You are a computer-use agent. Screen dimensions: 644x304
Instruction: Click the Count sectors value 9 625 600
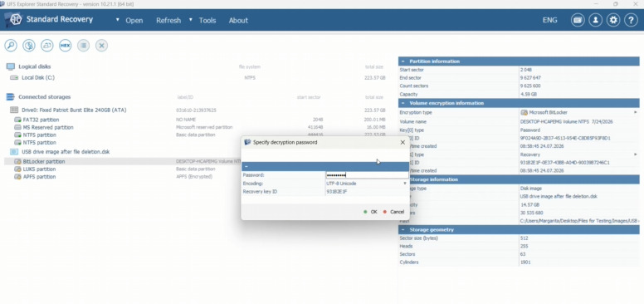(530, 86)
